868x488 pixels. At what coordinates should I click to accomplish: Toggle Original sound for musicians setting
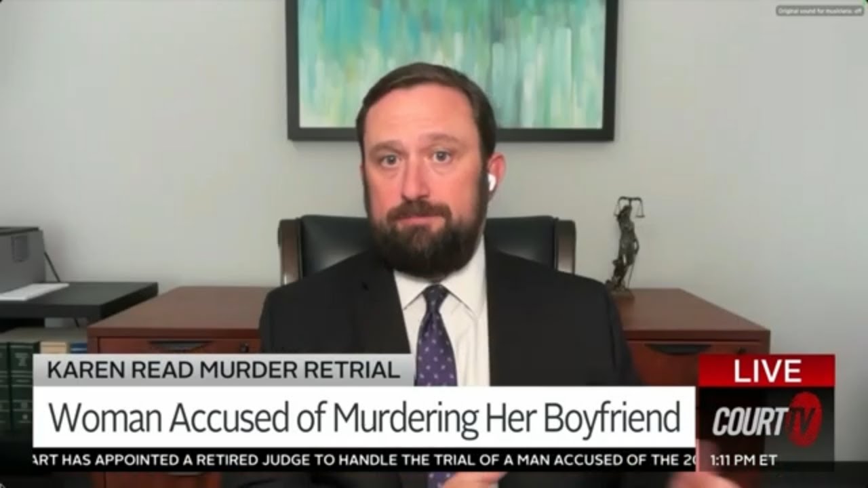coord(820,10)
